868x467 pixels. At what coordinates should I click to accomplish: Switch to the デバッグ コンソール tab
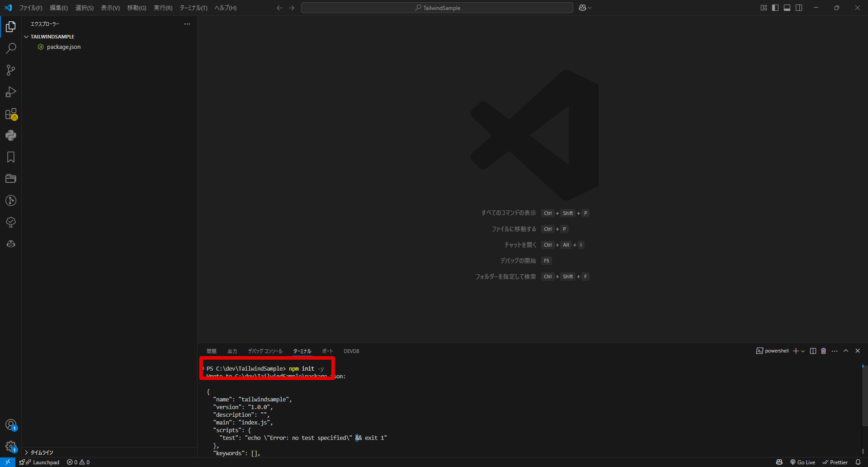(265, 351)
